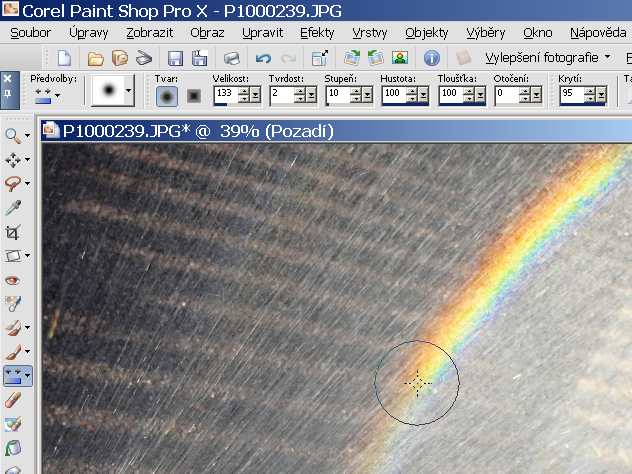This screenshot has height=474, width=632.
Task: Print the image with printer icon
Action: pyautogui.click(x=232, y=58)
